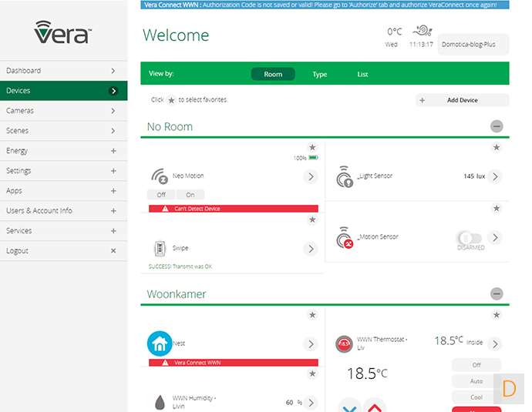Click the WWN Thermostat device icon
This screenshot has width=532, height=412.
pyautogui.click(x=344, y=344)
